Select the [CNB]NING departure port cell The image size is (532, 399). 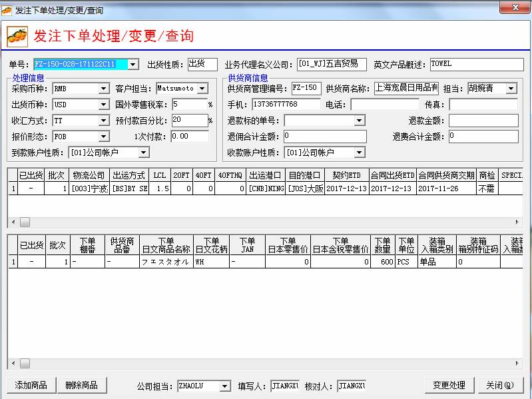tap(266, 189)
